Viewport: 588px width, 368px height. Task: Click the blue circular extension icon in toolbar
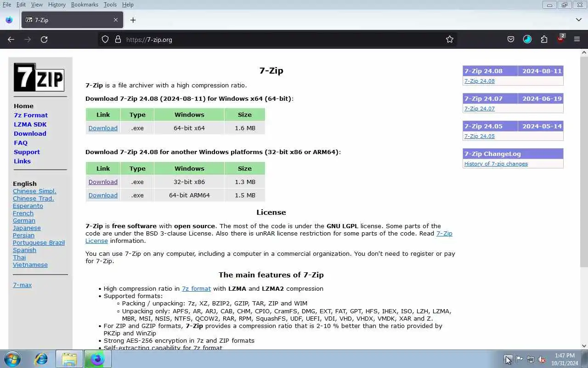click(527, 40)
